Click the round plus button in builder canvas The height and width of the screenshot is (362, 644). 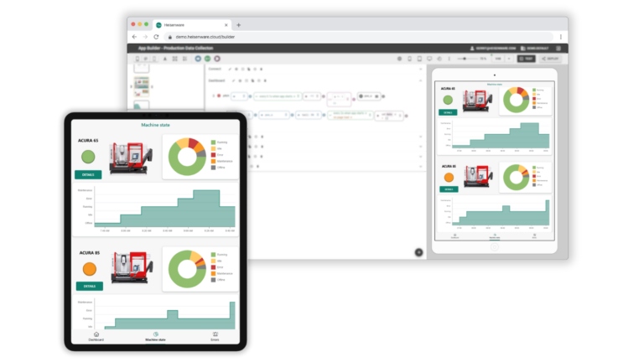coord(418,252)
